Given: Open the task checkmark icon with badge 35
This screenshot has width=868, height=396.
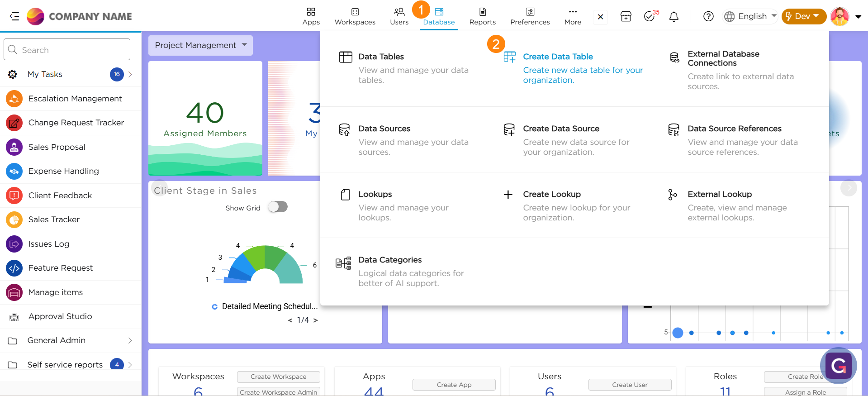Looking at the screenshot, I should [x=650, y=17].
